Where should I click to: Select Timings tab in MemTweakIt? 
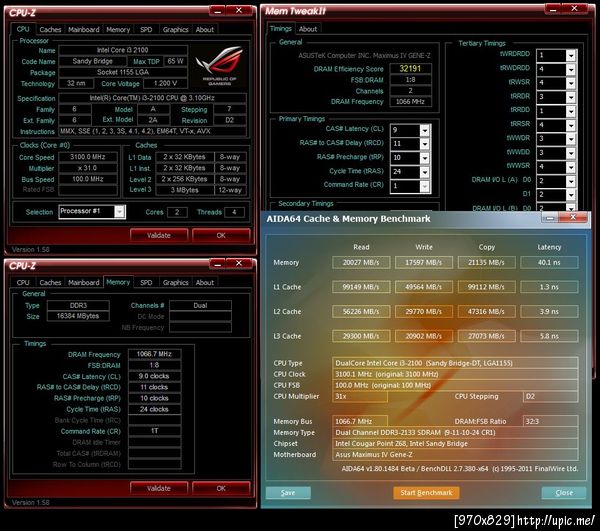tap(280, 29)
